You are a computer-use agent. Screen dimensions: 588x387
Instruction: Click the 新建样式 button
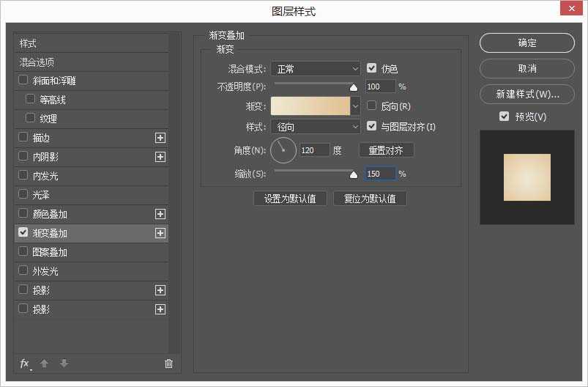[526, 94]
